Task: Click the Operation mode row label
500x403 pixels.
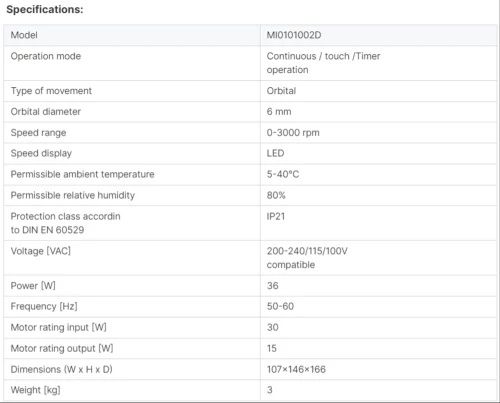Action: 46,56
